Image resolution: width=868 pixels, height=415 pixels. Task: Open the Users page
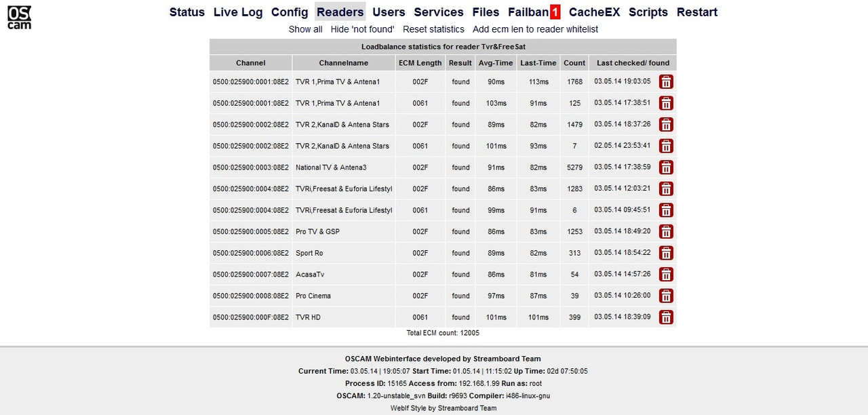(389, 12)
